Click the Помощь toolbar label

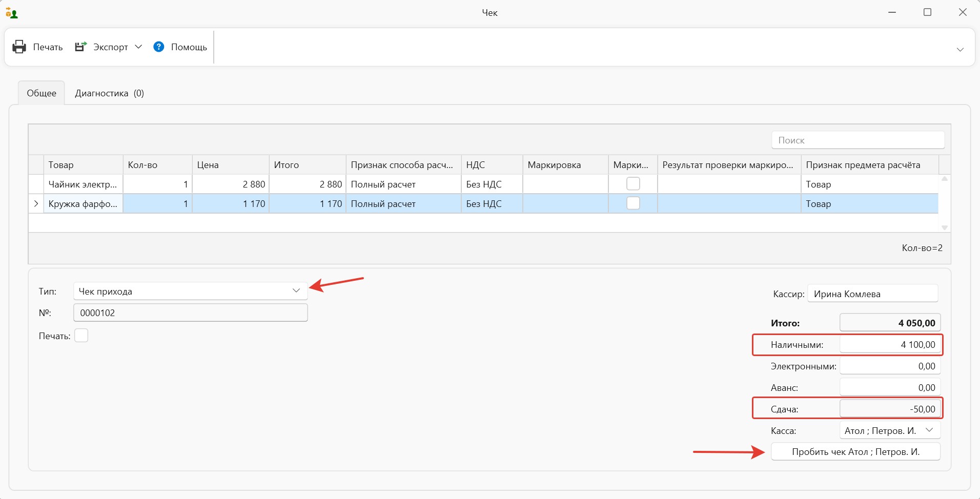(x=189, y=47)
